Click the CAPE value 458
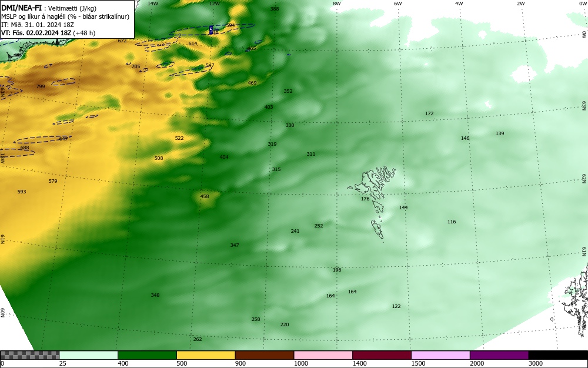The width and height of the screenshot is (588, 368). 205,196
